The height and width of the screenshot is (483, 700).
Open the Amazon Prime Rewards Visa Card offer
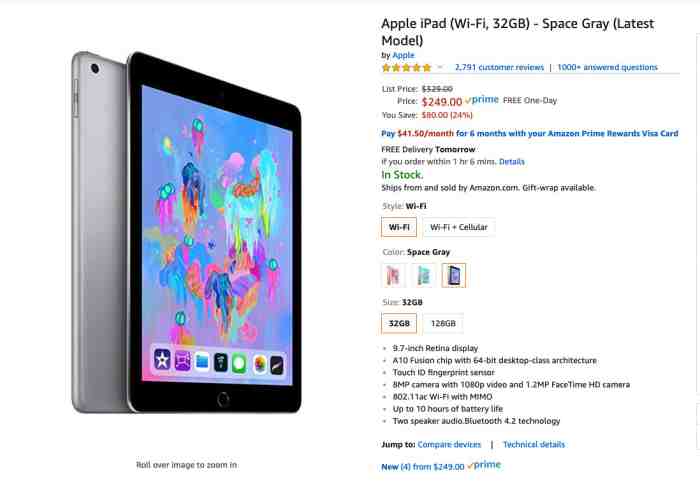529,133
